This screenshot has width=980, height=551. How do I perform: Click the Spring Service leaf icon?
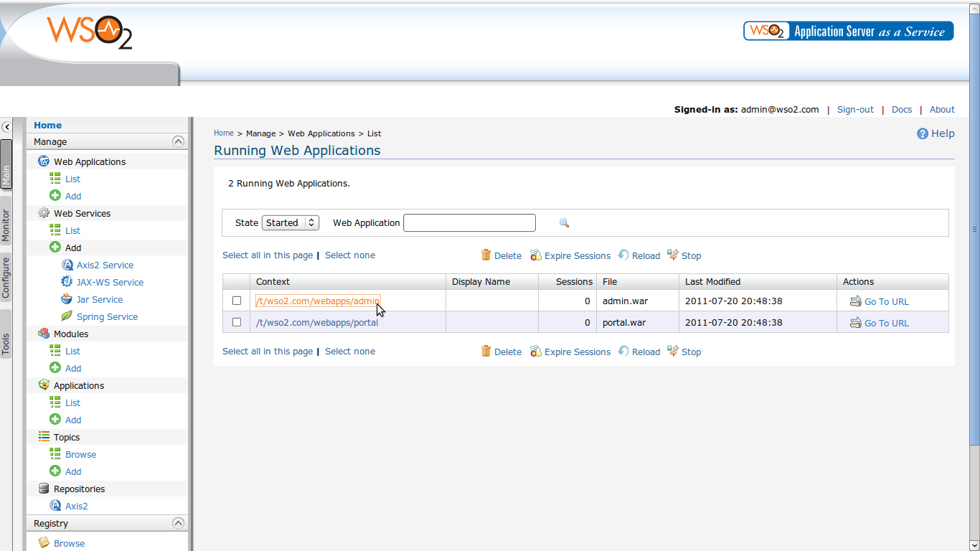coord(67,316)
